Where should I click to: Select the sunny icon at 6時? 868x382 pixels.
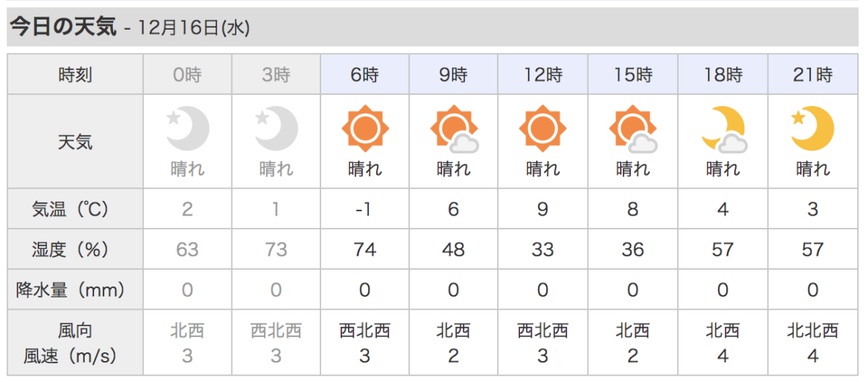(x=365, y=129)
